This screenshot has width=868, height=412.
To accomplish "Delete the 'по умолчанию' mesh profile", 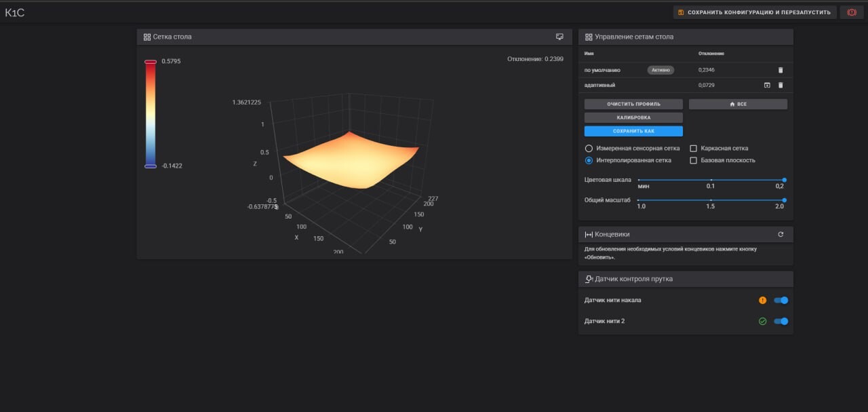I will pyautogui.click(x=781, y=70).
